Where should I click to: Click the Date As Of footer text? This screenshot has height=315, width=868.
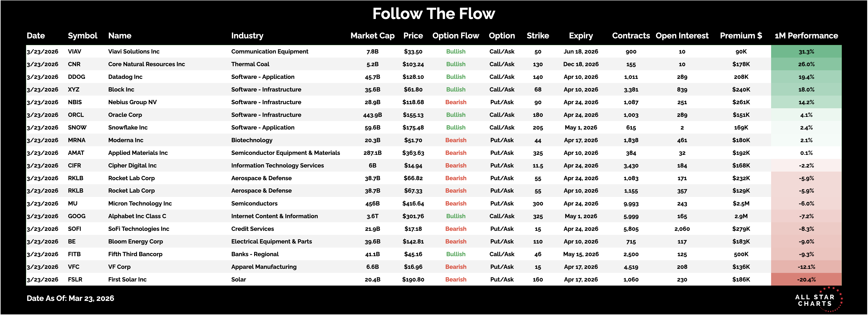(x=70, y=298)
